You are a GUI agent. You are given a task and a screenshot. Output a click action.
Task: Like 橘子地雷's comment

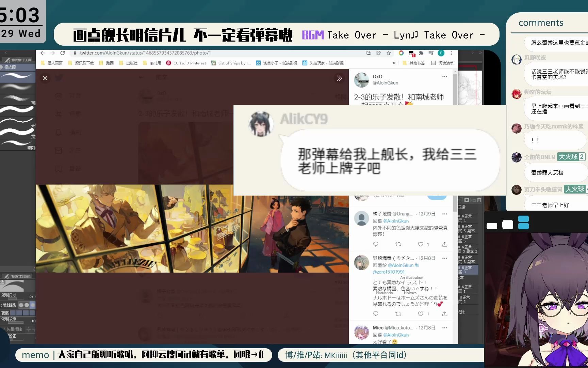[x=421, y=244]
